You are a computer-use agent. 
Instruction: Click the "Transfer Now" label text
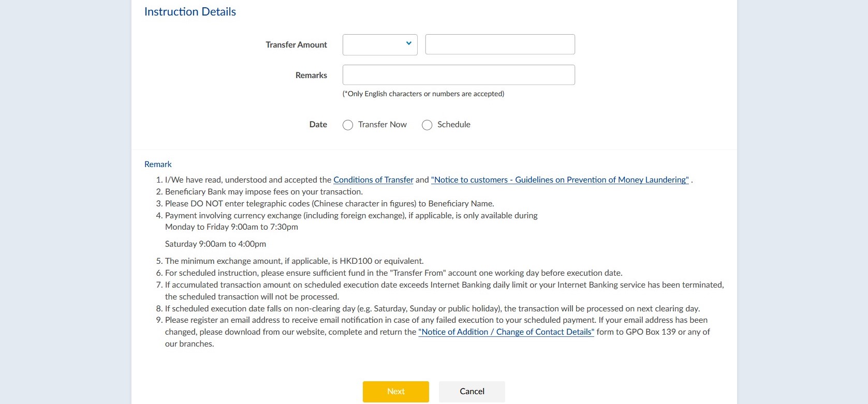point(382,125)
